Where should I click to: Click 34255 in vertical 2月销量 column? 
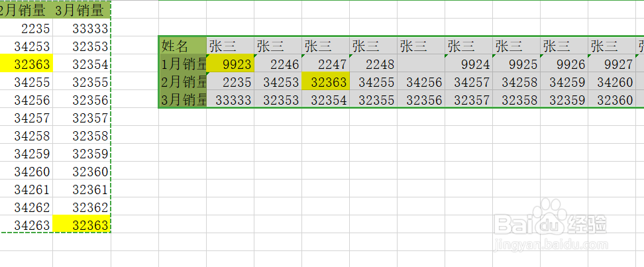tap(27, 81)
